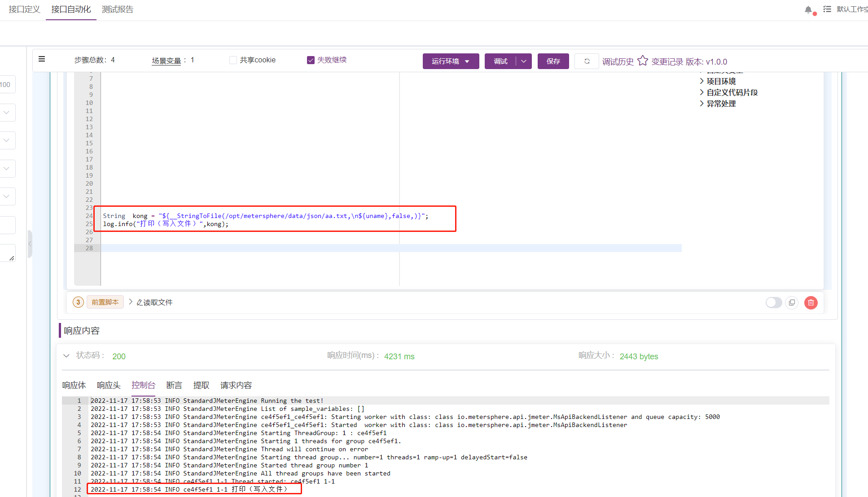The image size is (868, 497).
Task: Expand the 异常处理 tree node
Action: pyautogui.click(x=702, y=104)
